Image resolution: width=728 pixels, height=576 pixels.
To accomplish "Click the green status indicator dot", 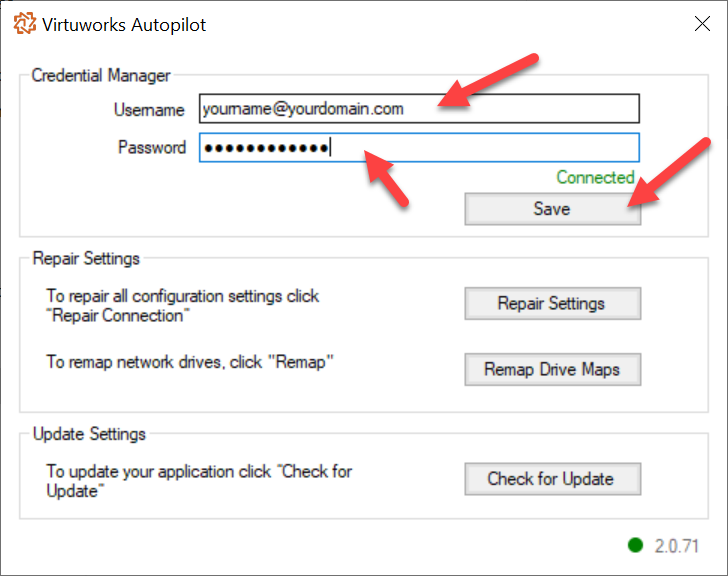I will pos(635,545).
